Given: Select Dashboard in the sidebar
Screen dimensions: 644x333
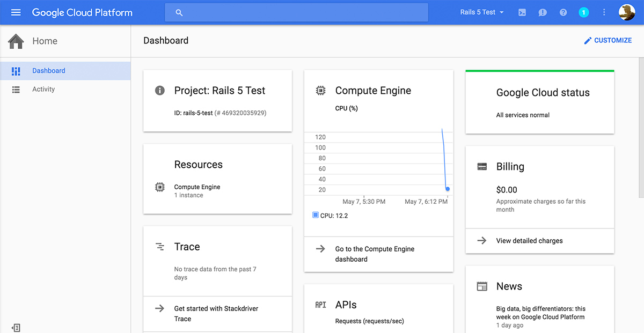Looking at the screenshot, I should tap(65, 71).
